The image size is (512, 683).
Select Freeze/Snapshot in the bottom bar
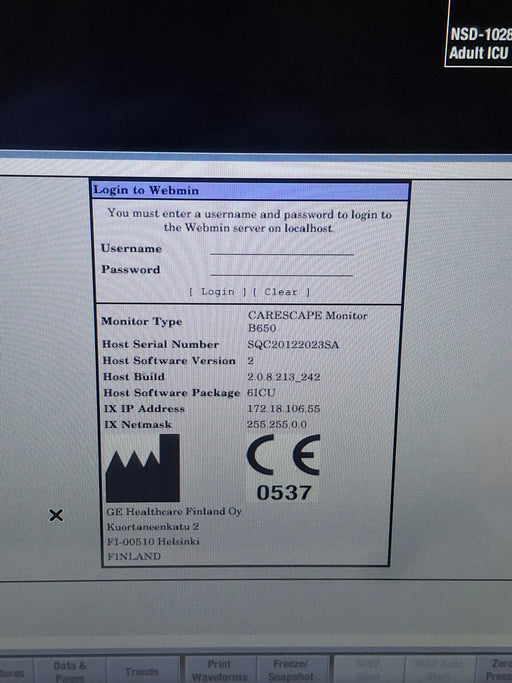click(x=291, y=670)
